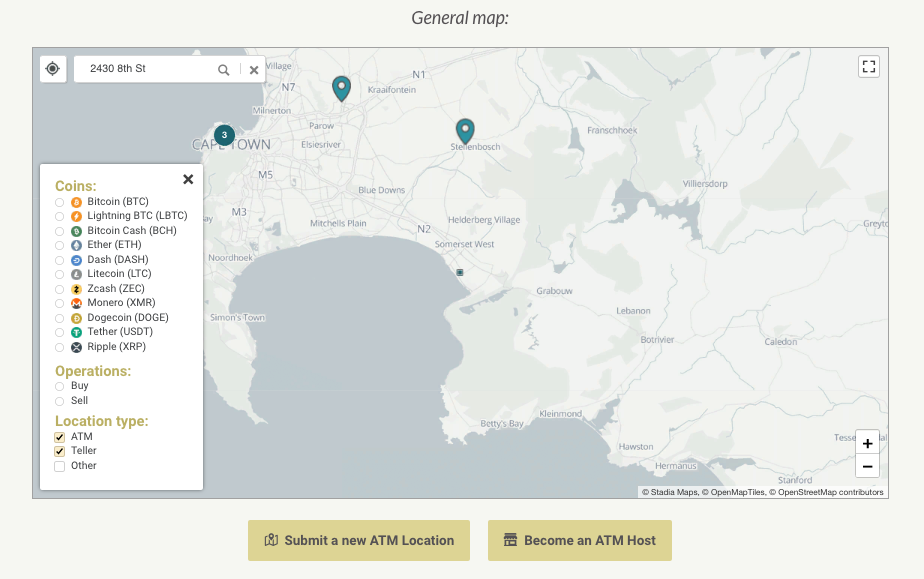This screenshot has height=579, width=924.
Task: Click the Tether coin icon
Action: tap(77, 333)
